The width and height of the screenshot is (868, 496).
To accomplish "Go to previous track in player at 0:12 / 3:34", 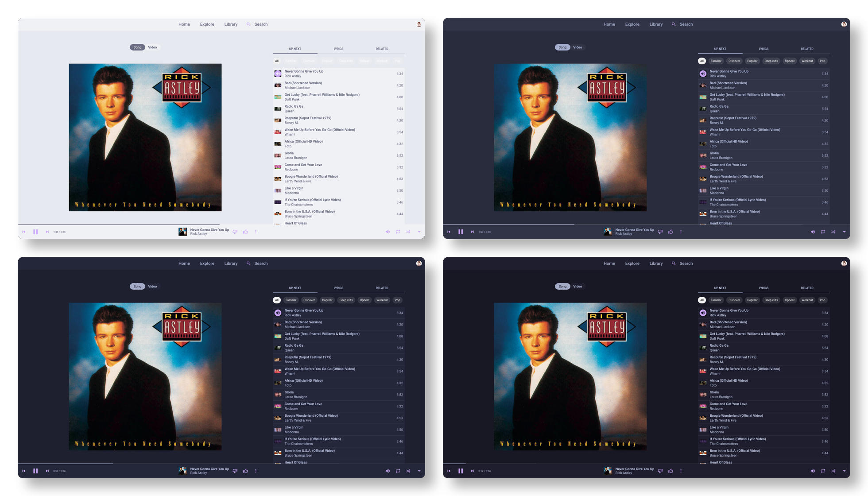I will pos(449,471).
